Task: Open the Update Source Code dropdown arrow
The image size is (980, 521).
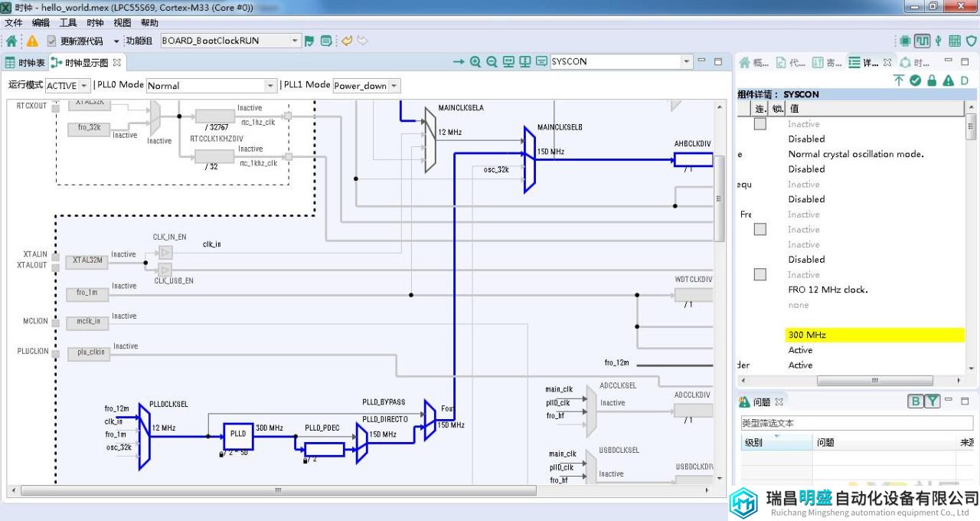Action: (116, 41)
